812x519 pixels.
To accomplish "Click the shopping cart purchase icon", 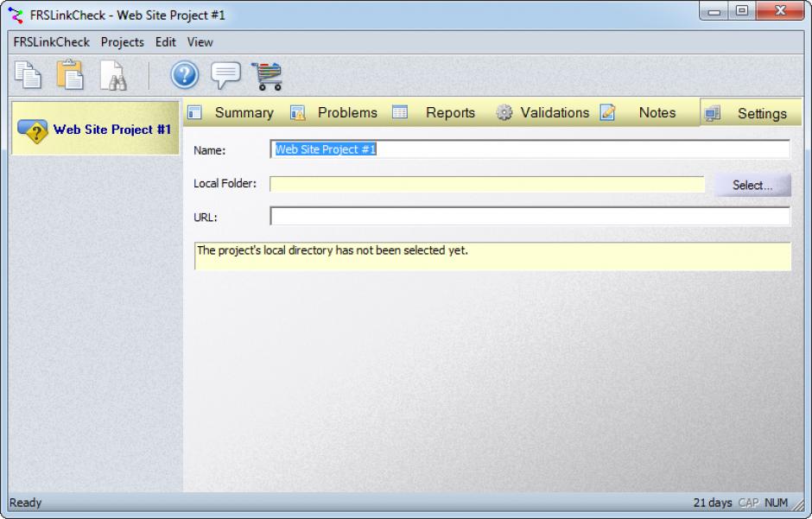I will tap(267, 76).
